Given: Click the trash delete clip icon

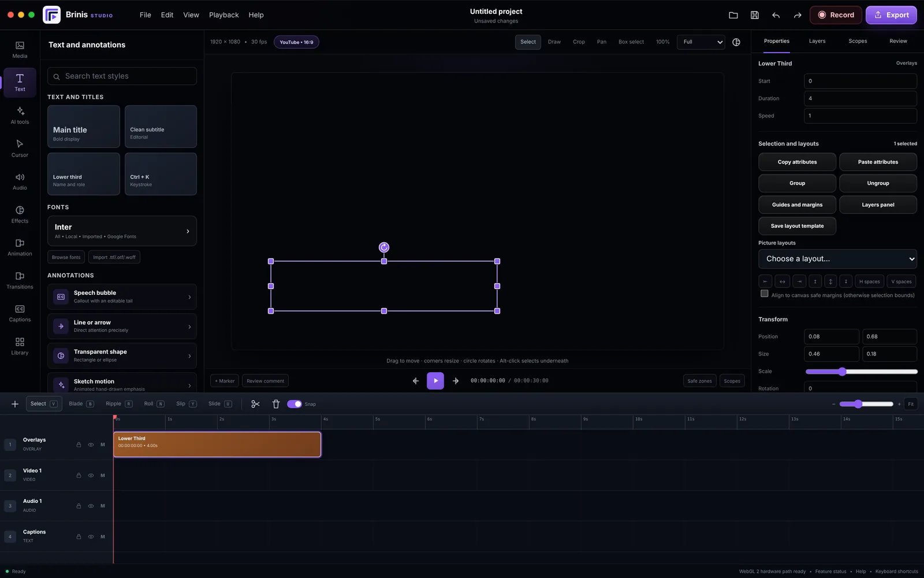Looking at the screenshot, I should pyautogui.click(x=276, y=404).
